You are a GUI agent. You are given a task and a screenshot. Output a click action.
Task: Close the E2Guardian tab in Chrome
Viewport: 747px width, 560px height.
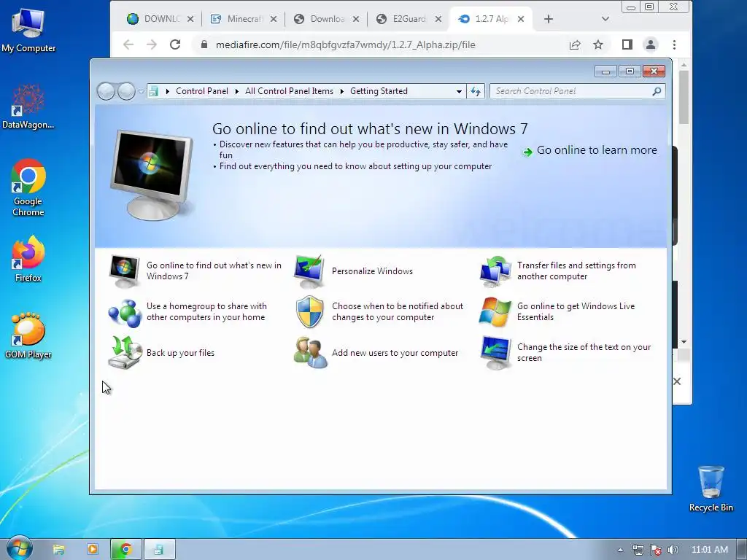(438, 19)
